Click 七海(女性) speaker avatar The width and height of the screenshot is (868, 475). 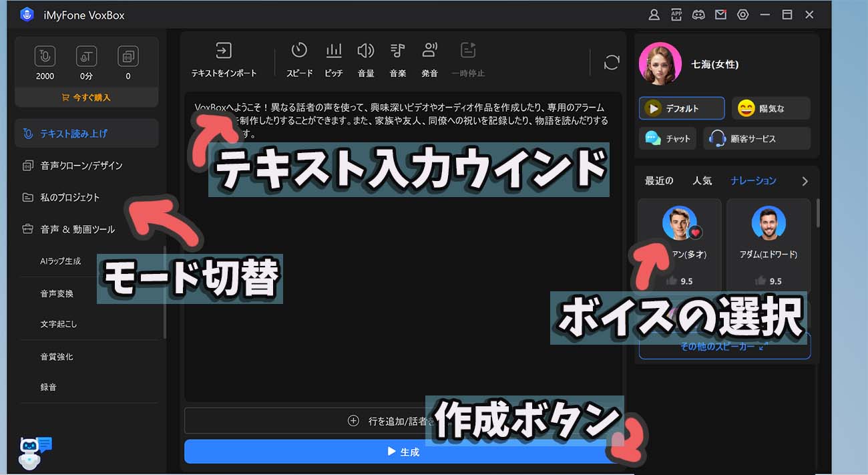click(x=660, y=65)
